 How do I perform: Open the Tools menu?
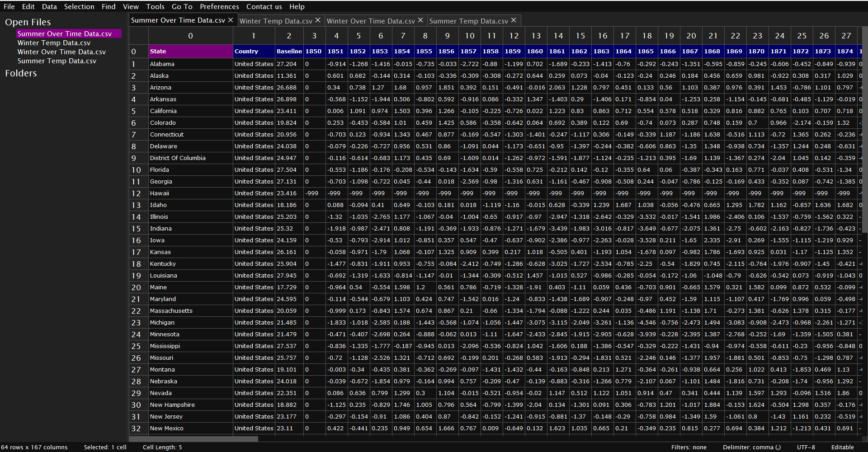(155, 6)
